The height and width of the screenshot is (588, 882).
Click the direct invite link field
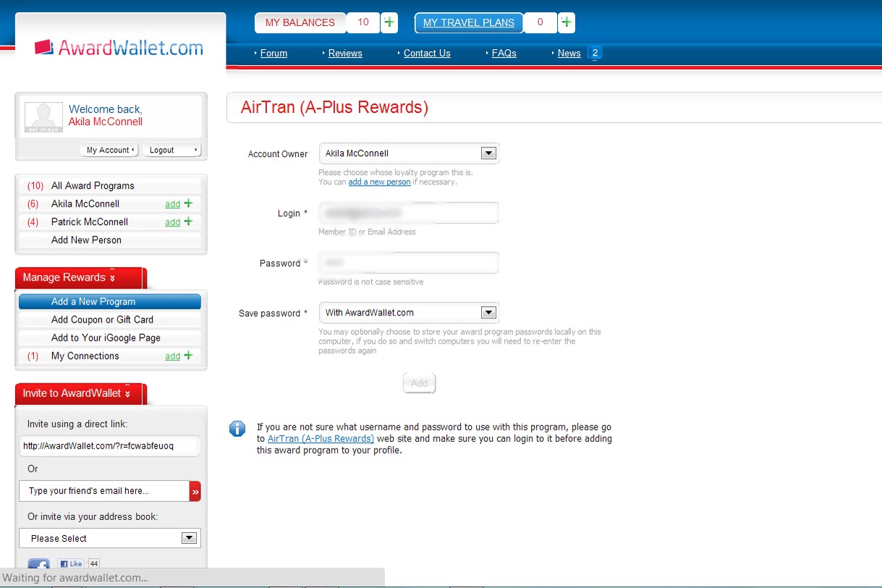[x=110, y=446]
